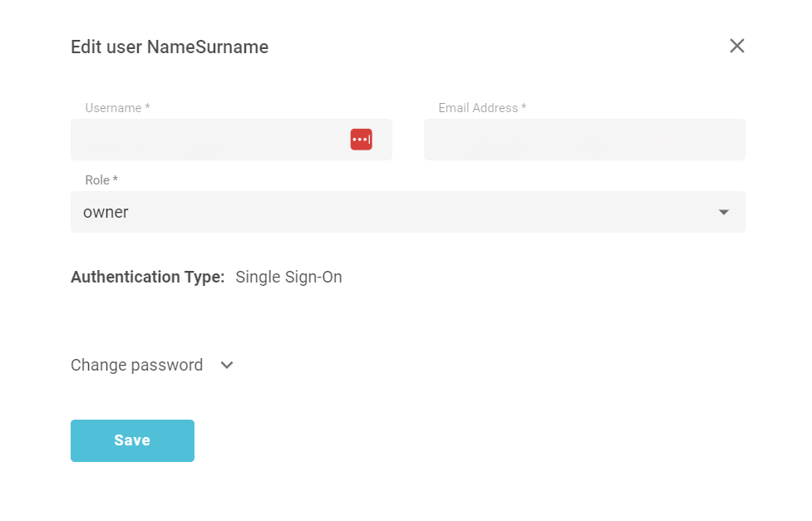Click the Authentication Type label

[x=147, y=277]
